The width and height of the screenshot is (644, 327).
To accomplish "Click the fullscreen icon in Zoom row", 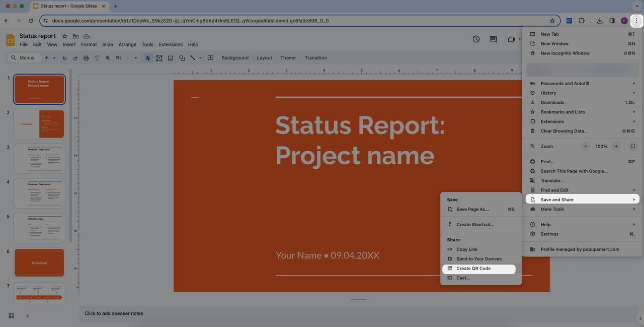I will pos(633,146).
